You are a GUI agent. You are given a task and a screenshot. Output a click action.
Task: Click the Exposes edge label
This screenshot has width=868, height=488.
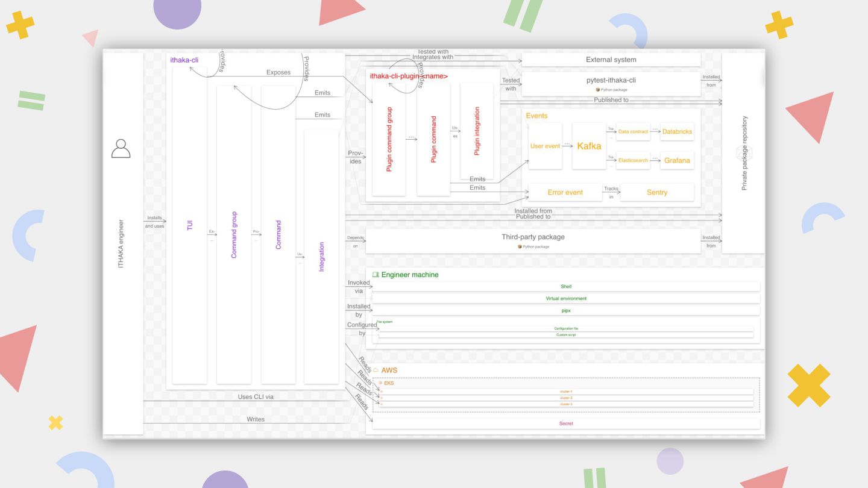coord(278,72)
